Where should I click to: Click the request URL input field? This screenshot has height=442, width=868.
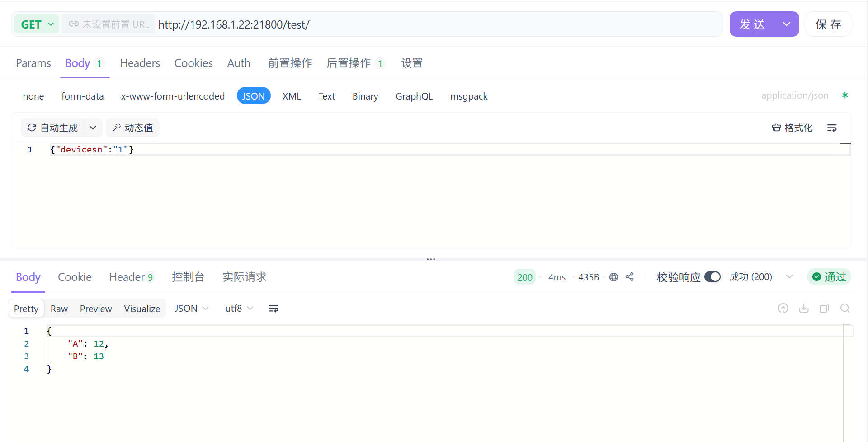click(x=439, y=24)
